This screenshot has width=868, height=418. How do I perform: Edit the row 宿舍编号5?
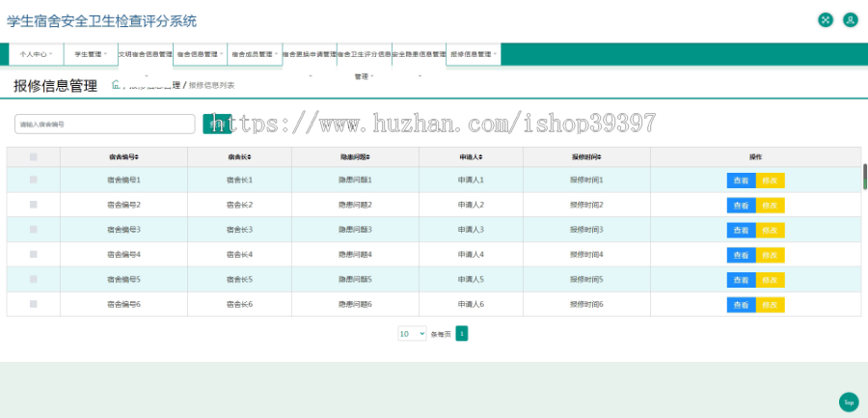(770, 280)
